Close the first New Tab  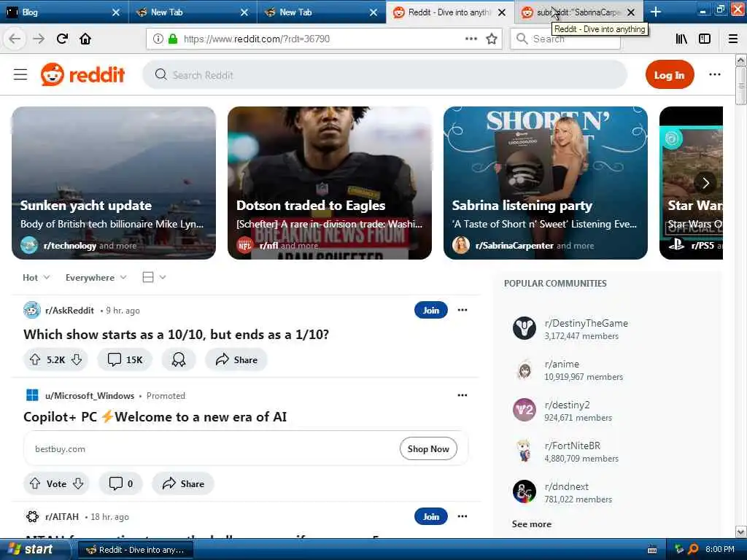click(244, 12)
